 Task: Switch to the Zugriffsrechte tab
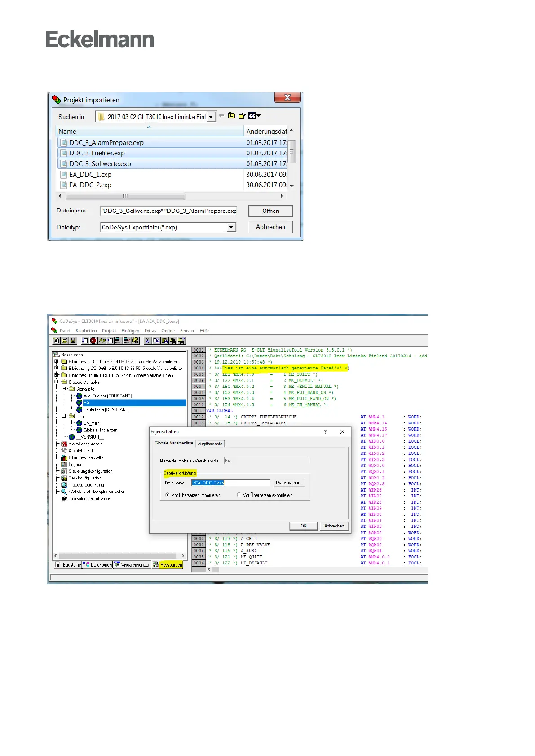(210, 444)
